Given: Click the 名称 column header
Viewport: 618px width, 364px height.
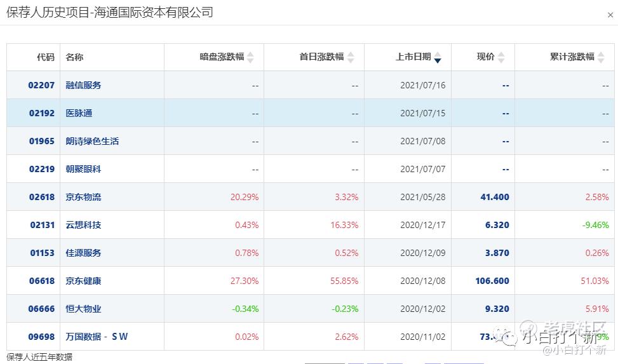Looking at the screenshot, I should tap(74, 57).
